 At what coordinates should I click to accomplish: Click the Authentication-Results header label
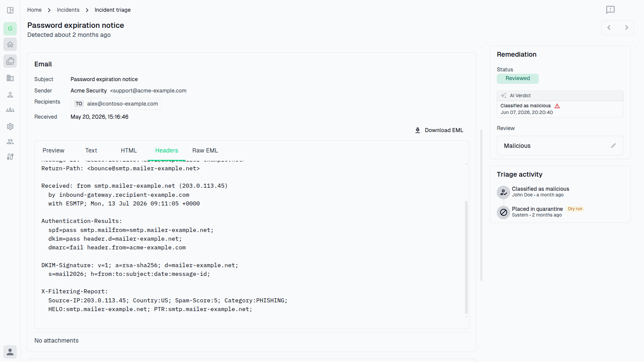coord(82,221)
